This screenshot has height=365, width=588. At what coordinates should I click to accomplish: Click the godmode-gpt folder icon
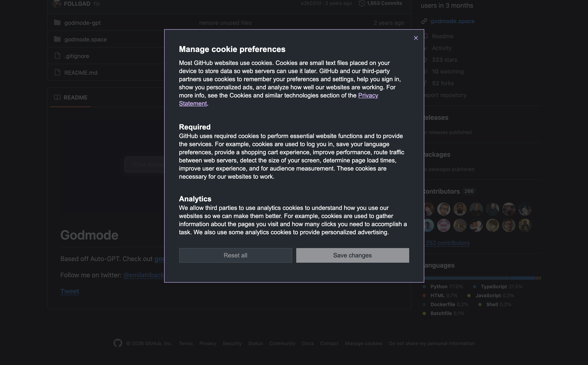(x=57, y=23)
